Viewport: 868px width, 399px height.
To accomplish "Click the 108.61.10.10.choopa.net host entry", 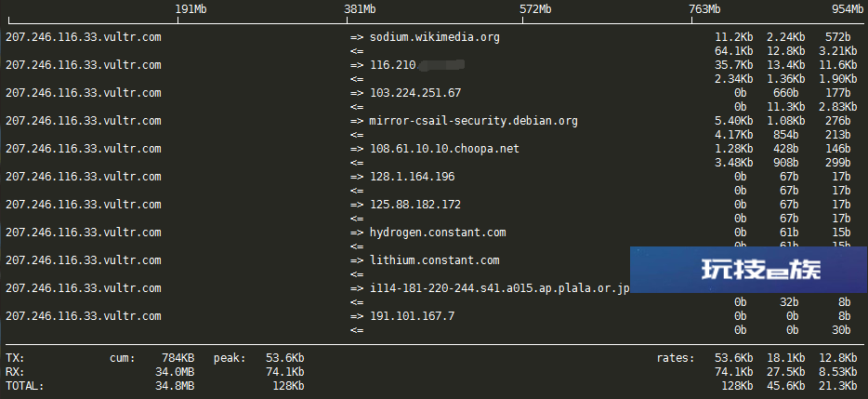I will [x=444, y=149].
